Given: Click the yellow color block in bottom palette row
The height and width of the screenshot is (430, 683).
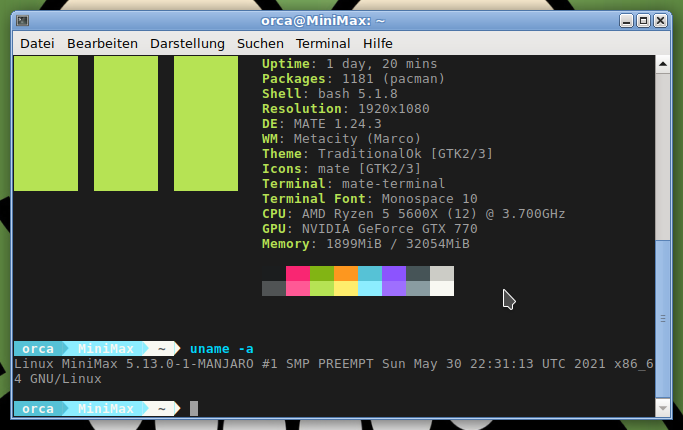Looking at the screenshot, I should tap(346, 288).
